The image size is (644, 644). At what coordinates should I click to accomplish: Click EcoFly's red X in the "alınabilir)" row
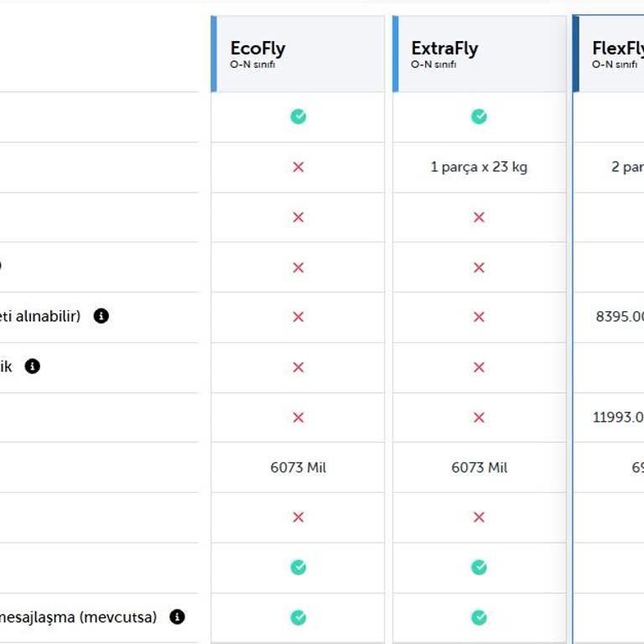[298, 317]
